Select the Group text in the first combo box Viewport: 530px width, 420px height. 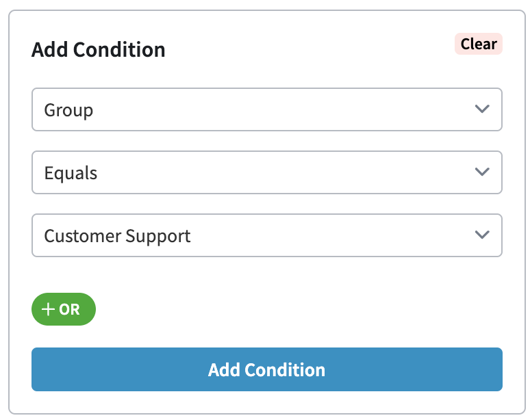click(x=68, y=110)
